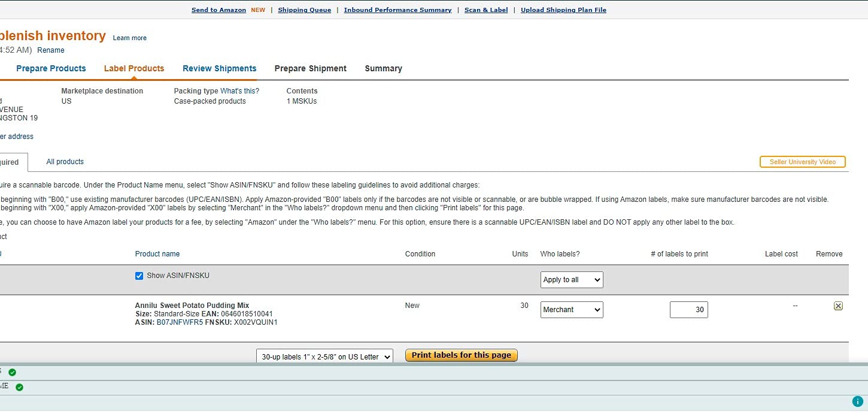Open the 30-up labels format dropdown
This screenshot has width=868, height=414.
324,356
